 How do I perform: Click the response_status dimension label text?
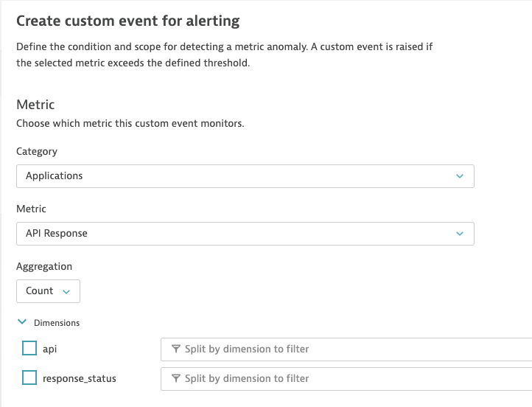(x=79, y=378)
